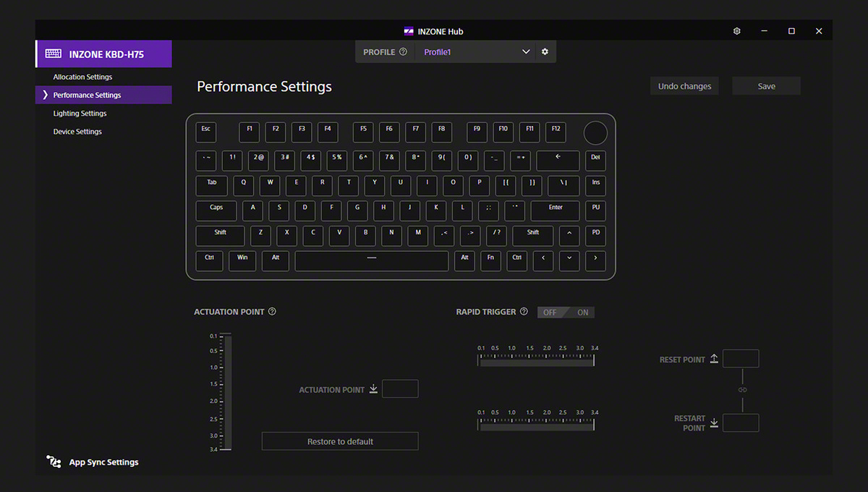Focus the RESET POINT value field
Screen dimensions: 868x492
741,358
